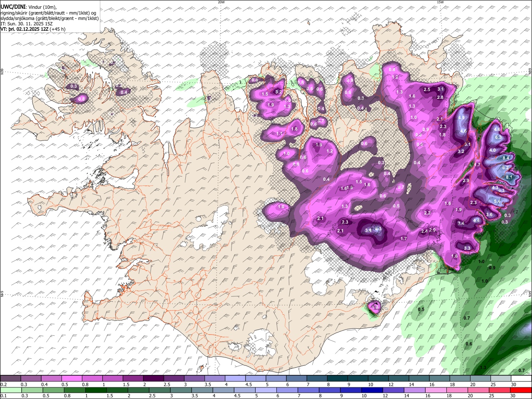Select the top legend pink swatch between 0.5 and 0.8
532x399 pixels.
click(72, 378)
